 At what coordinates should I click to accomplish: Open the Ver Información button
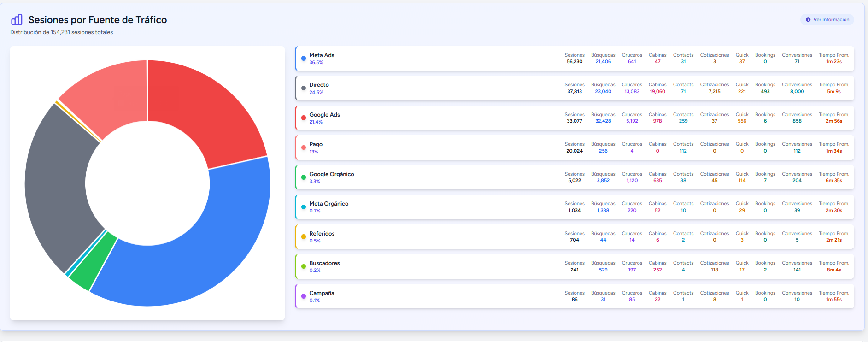click(x=827, y=20)
